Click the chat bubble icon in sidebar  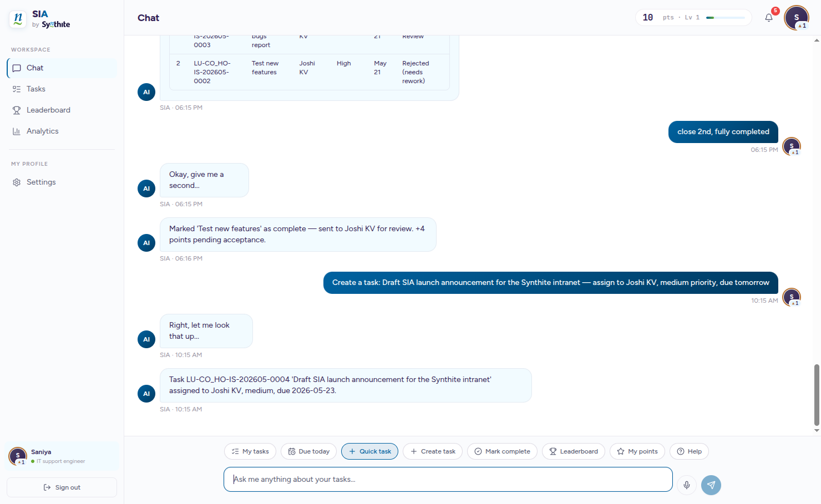click(x=17, y=68)
